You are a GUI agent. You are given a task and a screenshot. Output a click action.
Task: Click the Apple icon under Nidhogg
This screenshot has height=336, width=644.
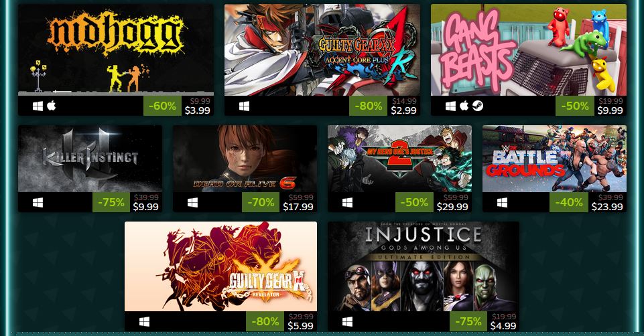(x=52, y=106)
